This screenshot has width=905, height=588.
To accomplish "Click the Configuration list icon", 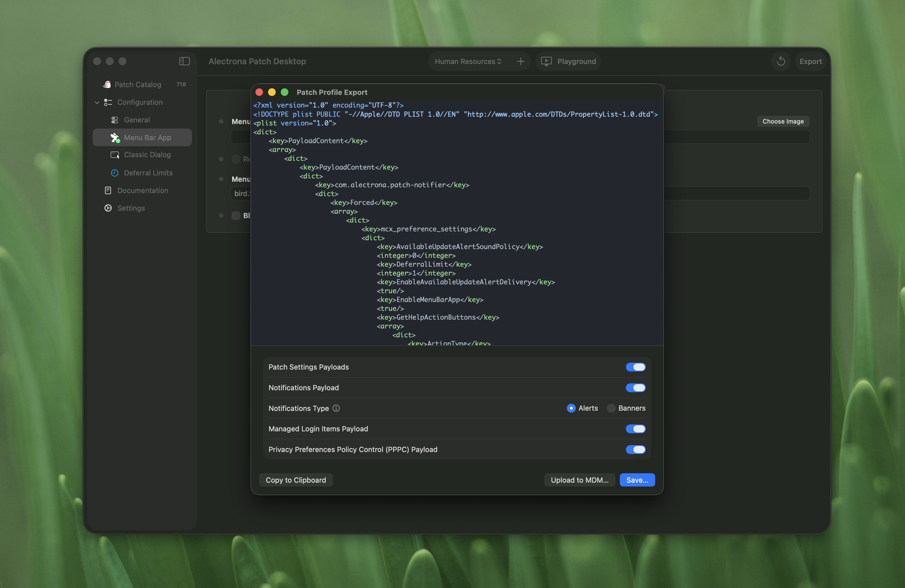I will coord(108,102).
